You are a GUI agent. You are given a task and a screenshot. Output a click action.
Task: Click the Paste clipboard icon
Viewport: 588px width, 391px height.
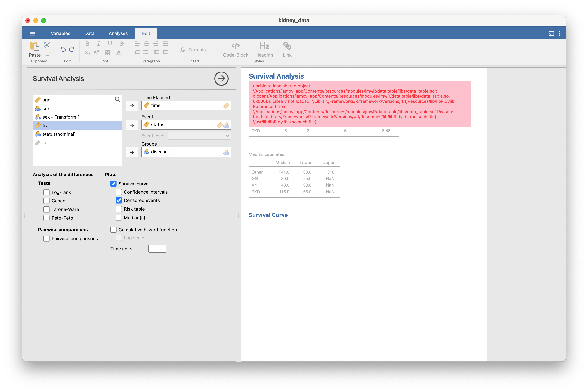tap(34, 46)
